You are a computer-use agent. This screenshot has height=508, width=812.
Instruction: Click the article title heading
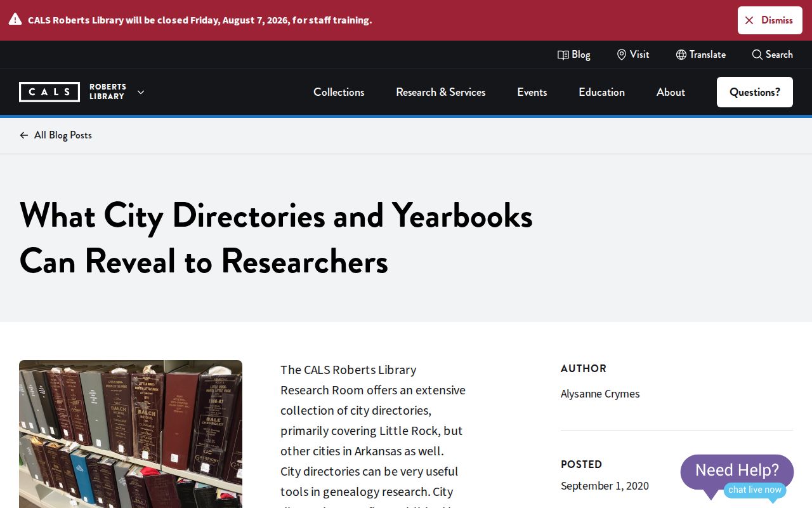[x=276, y=238]
